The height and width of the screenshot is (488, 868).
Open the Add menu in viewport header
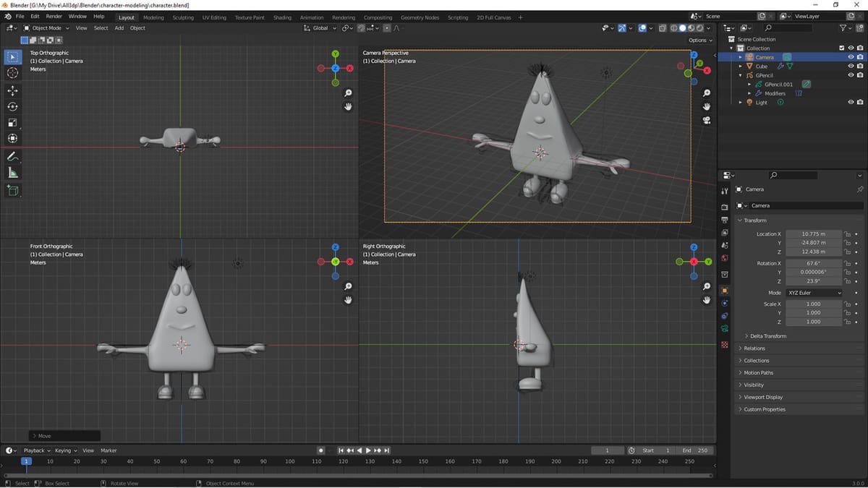119,27
